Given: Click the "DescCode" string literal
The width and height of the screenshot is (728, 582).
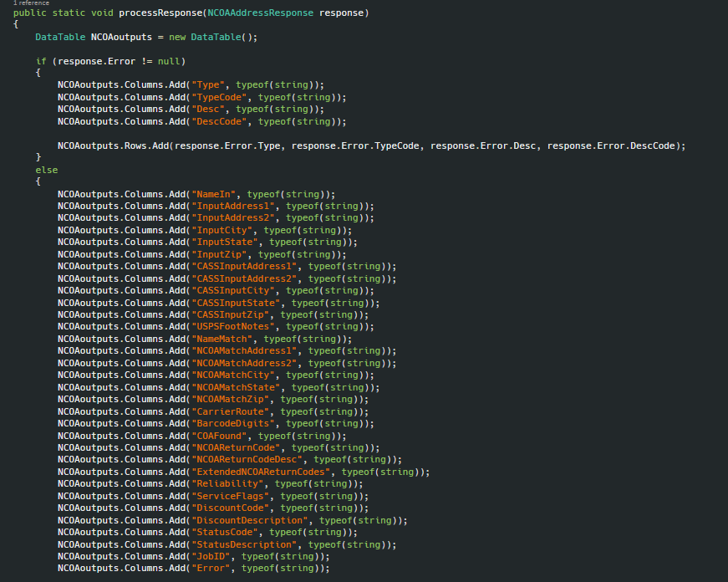Looking at the screenshot, I should click(219, 122).
